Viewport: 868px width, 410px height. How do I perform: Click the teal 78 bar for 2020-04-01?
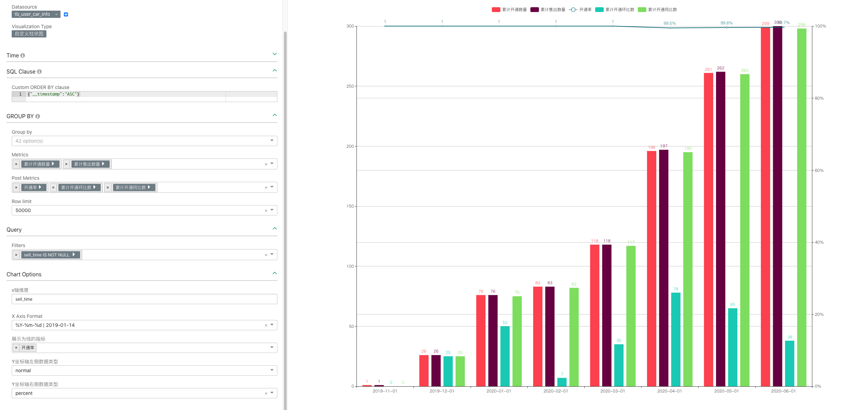point(676,340)
